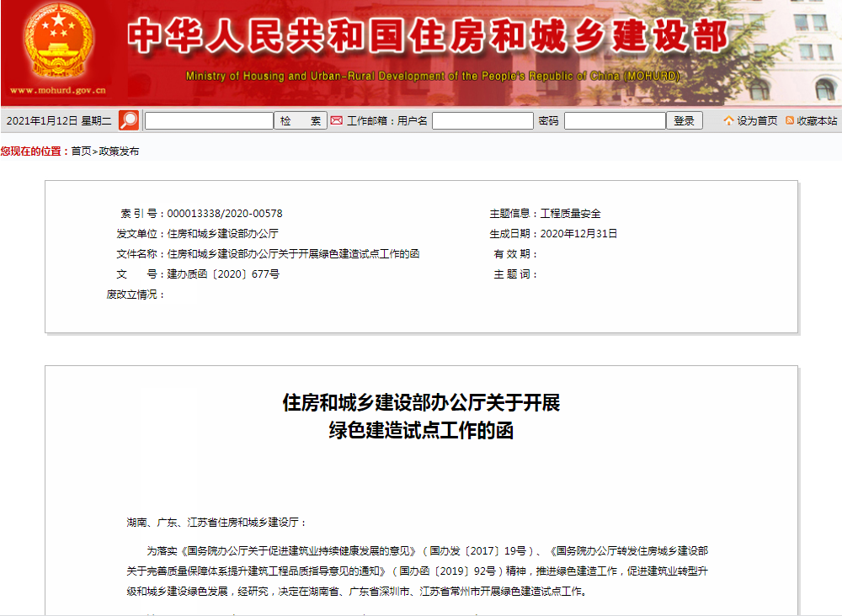Image resolution: width=842 pixels, height=616 pixels.
Task: Select topic value 工程质量安全
Action: click(570, 214)
